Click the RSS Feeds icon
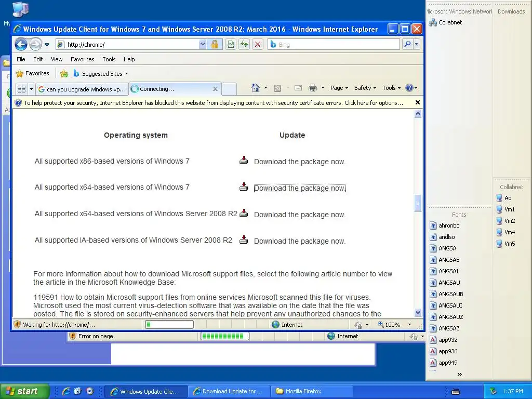This screenshot has height=399, width=532. point(277,88)
